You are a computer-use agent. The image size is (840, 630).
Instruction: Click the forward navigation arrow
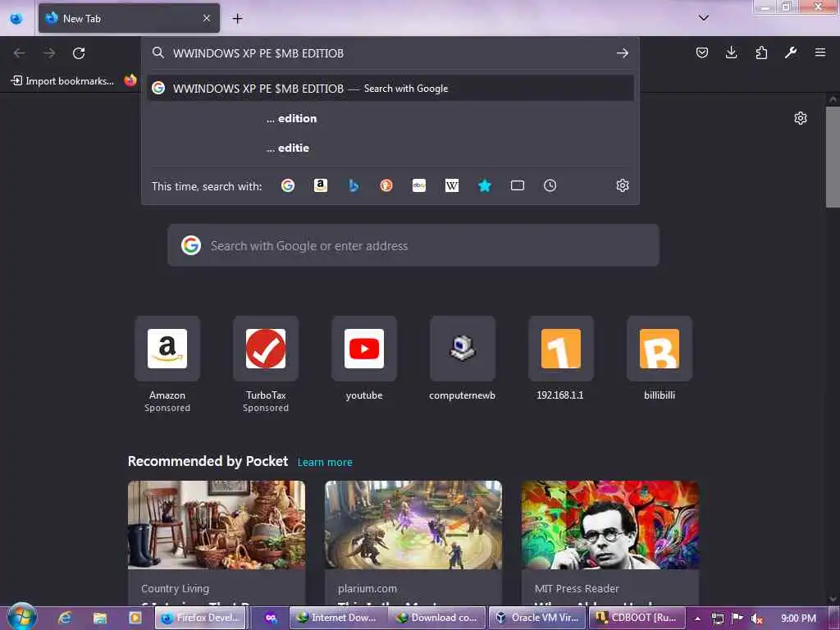coord(49,53)
